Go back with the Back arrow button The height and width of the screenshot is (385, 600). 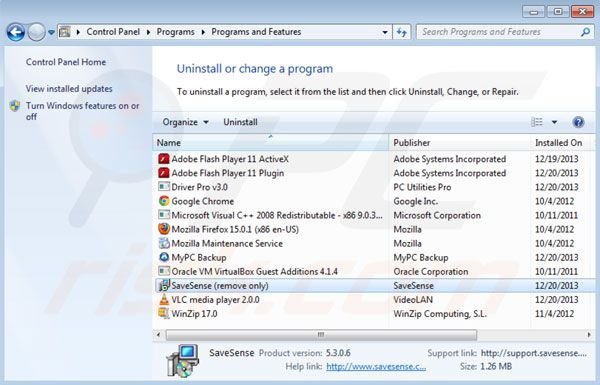pyautogui.click(x=16, y=32)
